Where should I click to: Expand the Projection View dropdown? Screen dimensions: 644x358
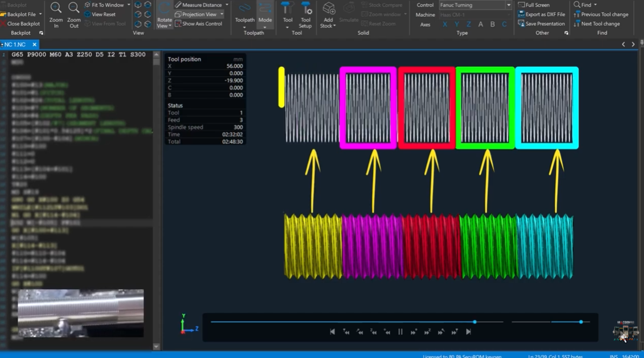pyautogui.click(x=222, y=15)
